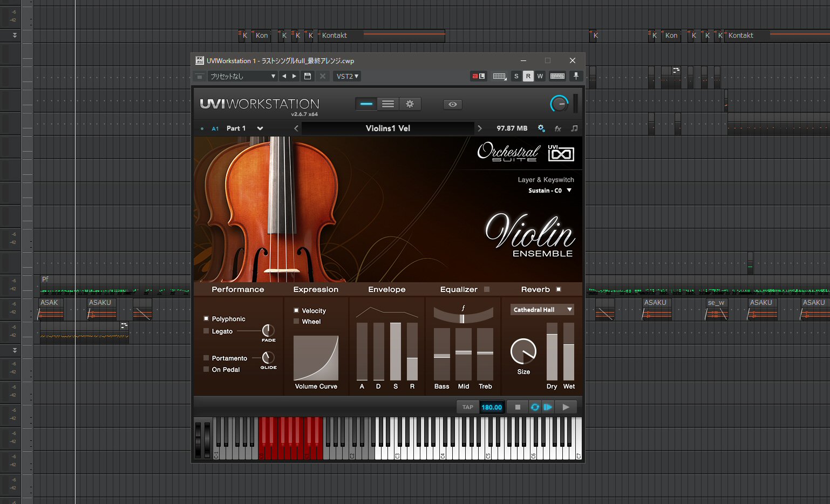This screenshot has height=504, width=830.
Task: Open the VST2 dropdown menu
Action: click(x=347, y=76)
